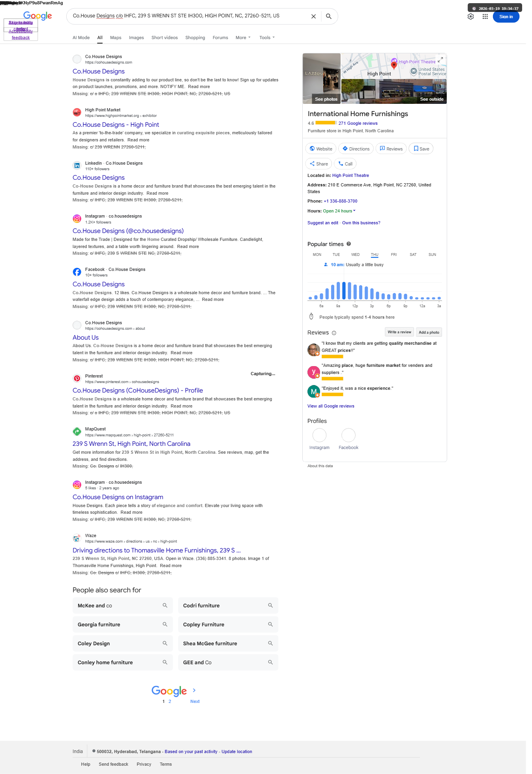
Task: Select SUN in popular times
Action: 432,255
